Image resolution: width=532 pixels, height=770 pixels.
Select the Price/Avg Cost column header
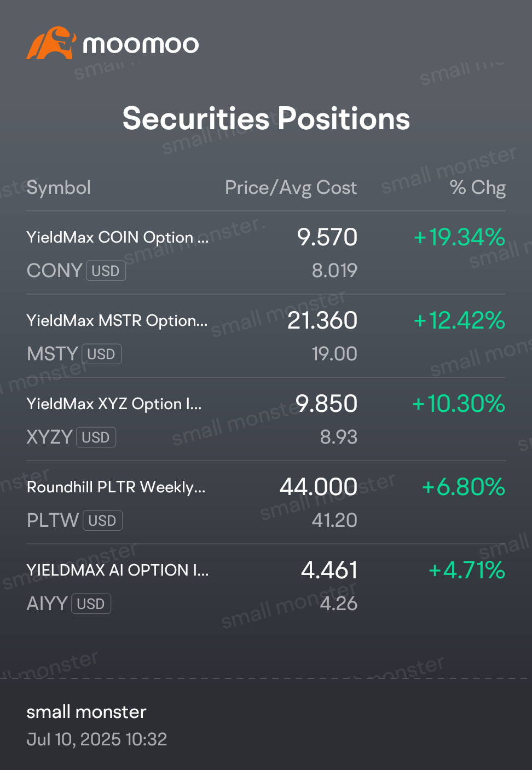(x=291, y=188)
